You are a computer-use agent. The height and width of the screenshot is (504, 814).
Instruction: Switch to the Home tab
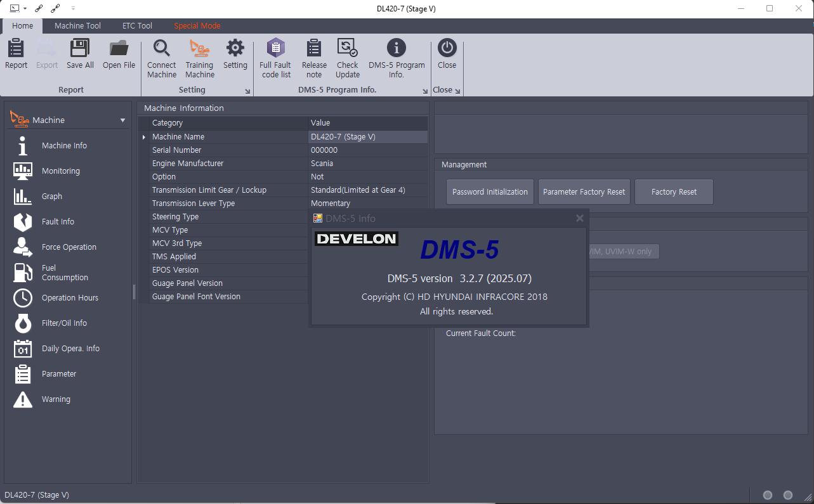click(x=22, y=26)
